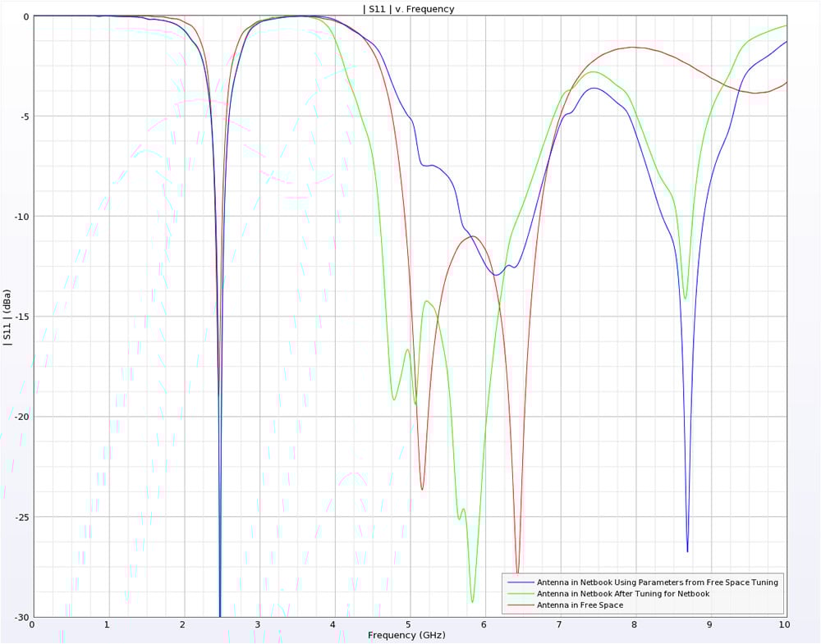
Task: Click the 'Frequency (GHz)' x-axis label
Action: (408, 635)
